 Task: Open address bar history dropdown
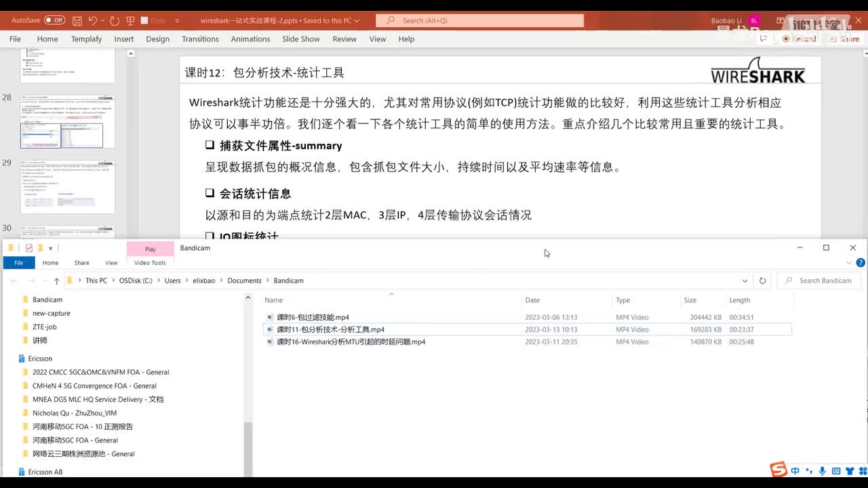click(745, 281)
